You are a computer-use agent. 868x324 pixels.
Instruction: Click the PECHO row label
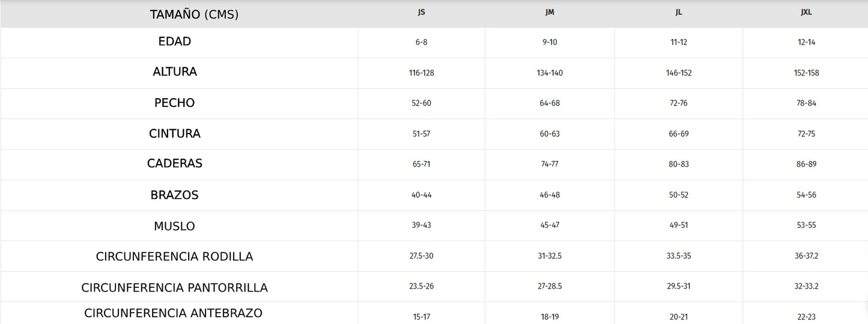pyautogui.click(x=175, y=103)
